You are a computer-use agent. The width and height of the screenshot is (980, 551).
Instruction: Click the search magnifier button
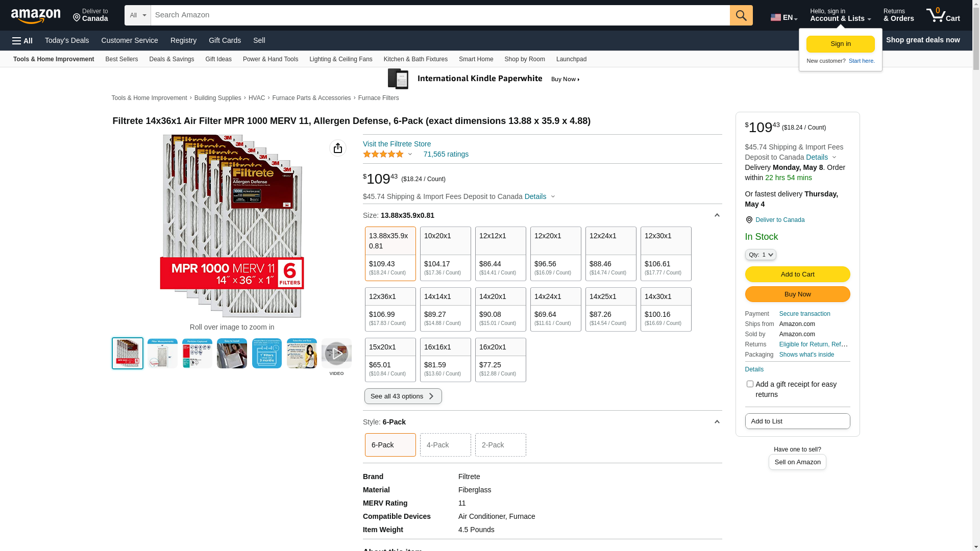tap(741, 15)
